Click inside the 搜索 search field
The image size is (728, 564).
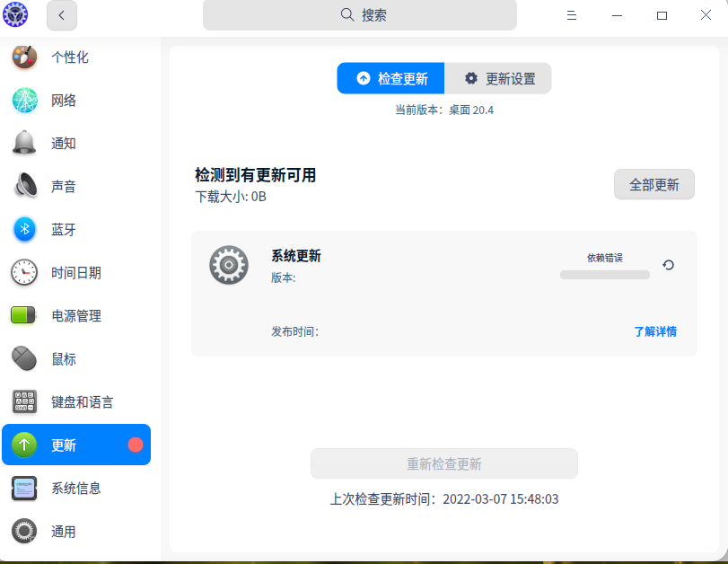pyautogui.click(x=359, y=15)
